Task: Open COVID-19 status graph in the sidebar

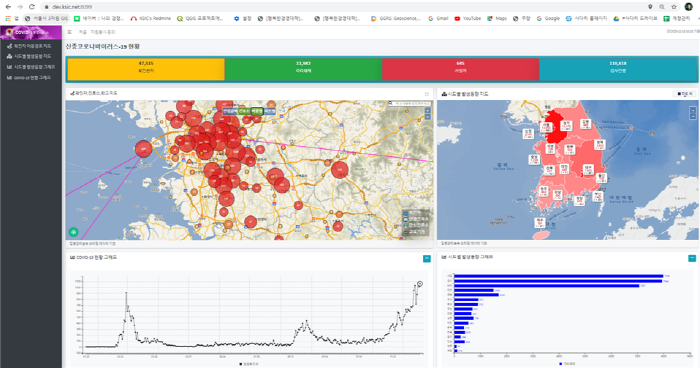Action: (x=29, y=78)
